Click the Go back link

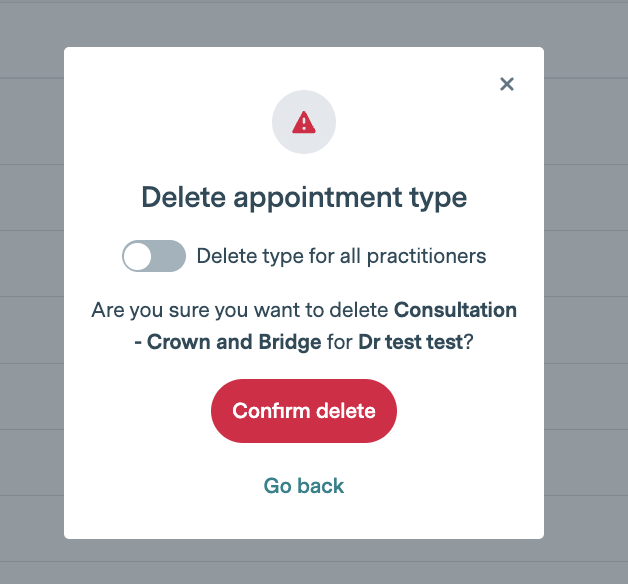coord(304,486)
